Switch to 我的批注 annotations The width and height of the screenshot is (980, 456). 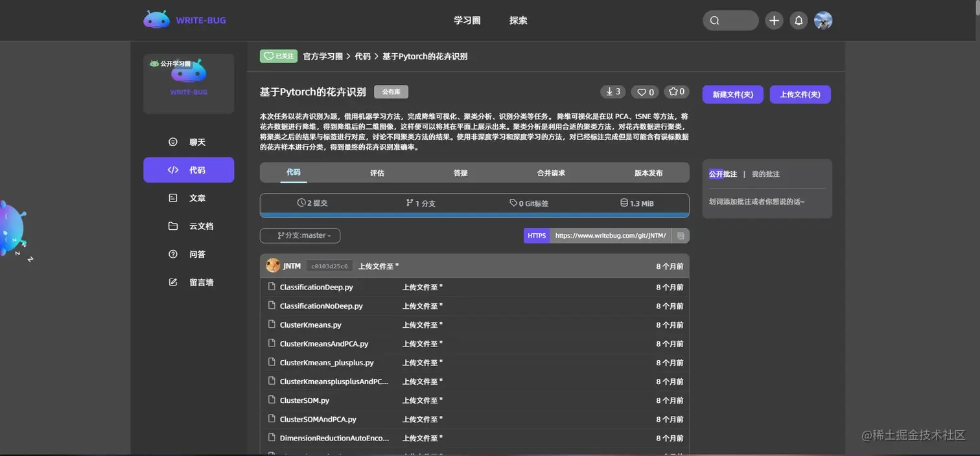pyautogui.click(x=765, y=174)
